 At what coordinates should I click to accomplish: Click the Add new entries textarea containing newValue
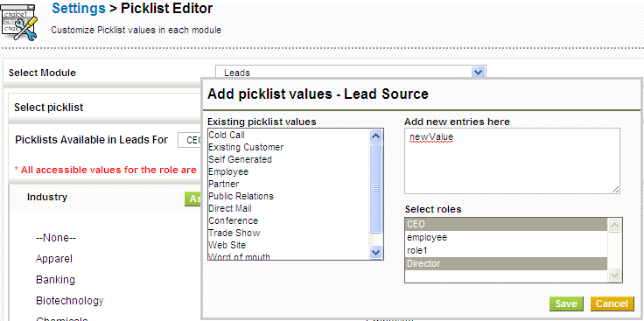click(x=512, y=161)
